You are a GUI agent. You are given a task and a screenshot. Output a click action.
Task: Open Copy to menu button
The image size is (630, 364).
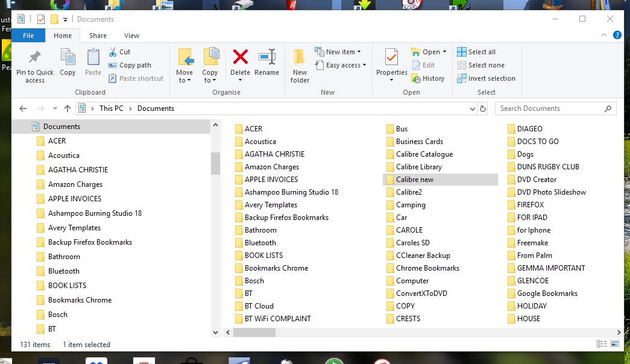pyautogui.click(x=210, y=66)
